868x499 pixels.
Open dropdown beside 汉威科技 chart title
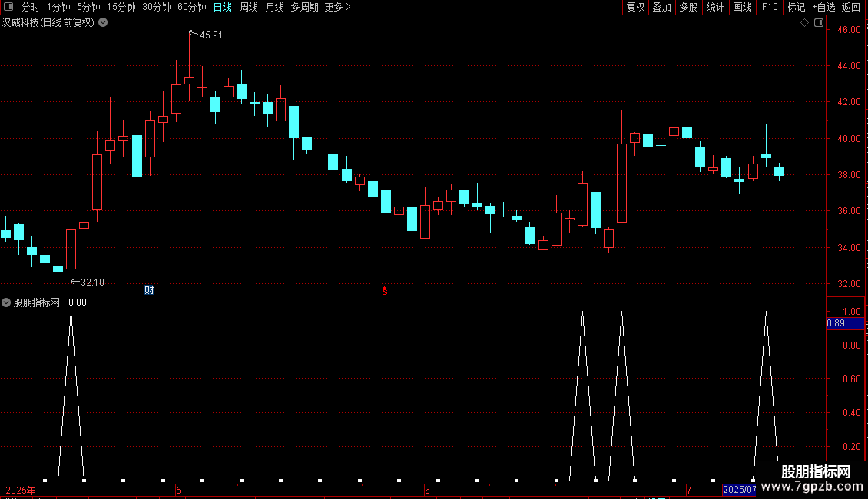tap(103, 23)
